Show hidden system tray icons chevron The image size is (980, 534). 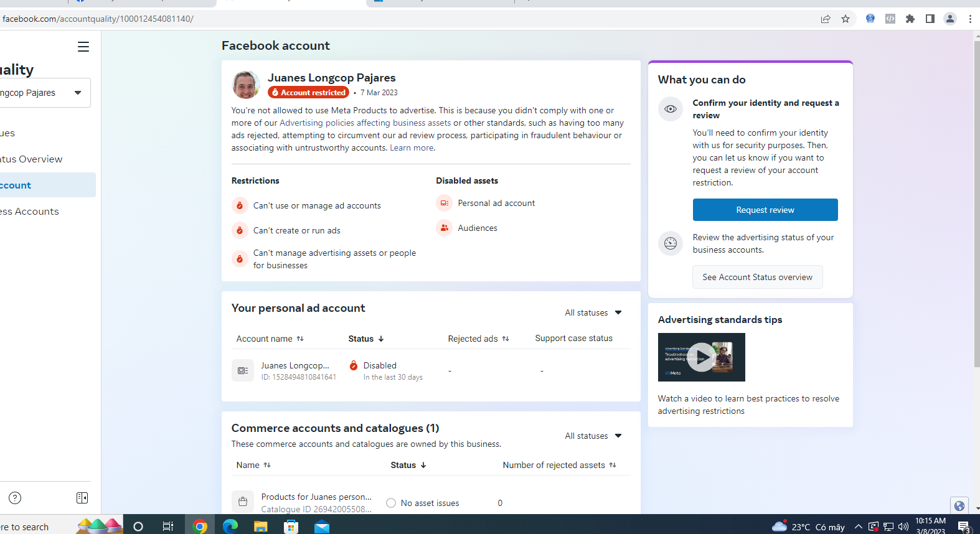click(859, 527)
